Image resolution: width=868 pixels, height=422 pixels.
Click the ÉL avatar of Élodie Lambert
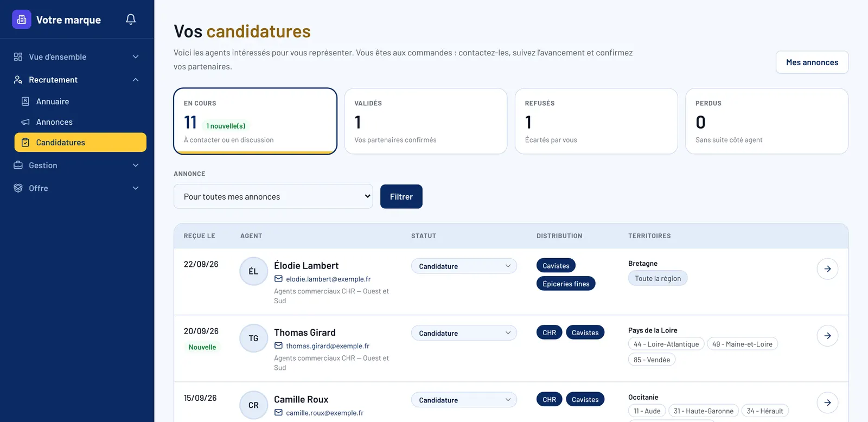(x=253, y=271)
